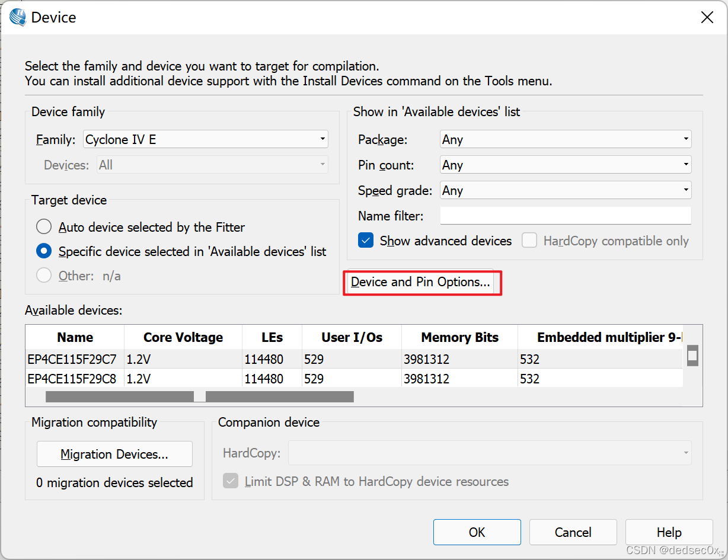Select device row EP4CE115F29C8
This screenshot has width=728, height=560.
click(x=355, y=378)
